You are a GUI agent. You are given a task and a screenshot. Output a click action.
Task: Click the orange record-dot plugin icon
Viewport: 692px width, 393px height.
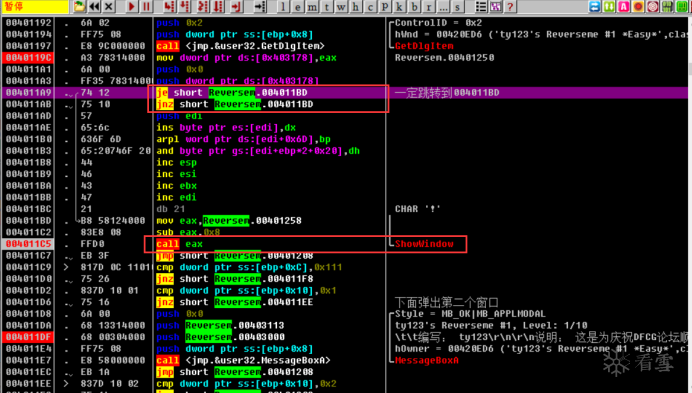pyautogui.click(x=638, y=7)
